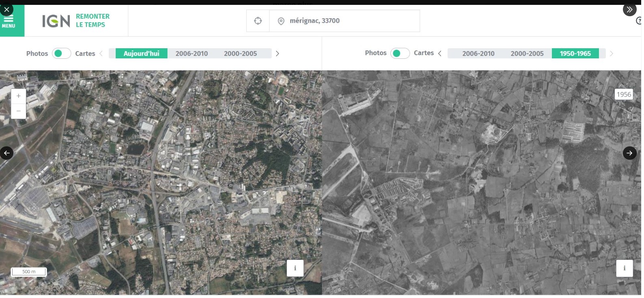The height and width of the screenshot is (298, 644).
Task: Toggle Photos/Cartes switch on left panel
Action: [61, 54]
